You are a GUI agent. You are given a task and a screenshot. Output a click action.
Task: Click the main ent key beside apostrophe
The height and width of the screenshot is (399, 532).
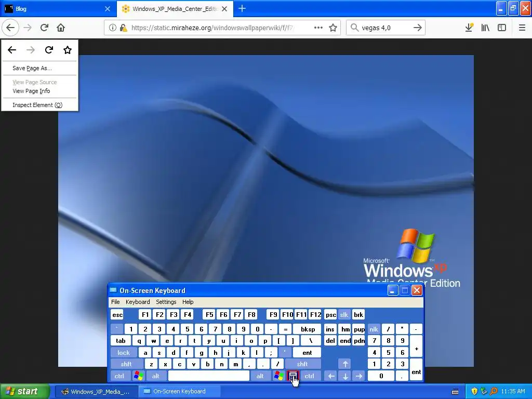tap(307, 353)
